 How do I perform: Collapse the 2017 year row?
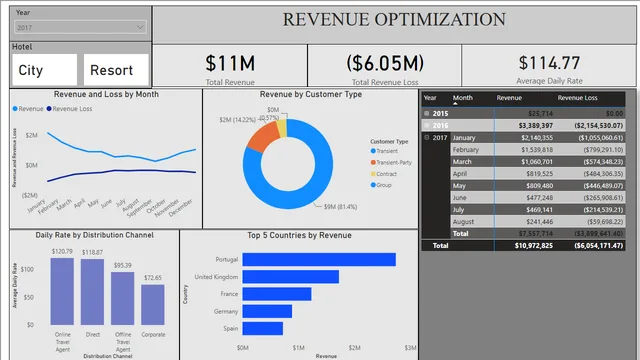pos(427,138)
